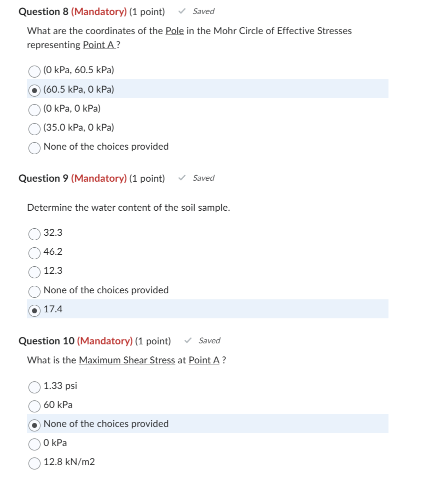Screen dimensions: 448x482
Task: Select radio option (0 kPa, 60.5 kPa) in Question 8
Action: [x=34, y=71]
